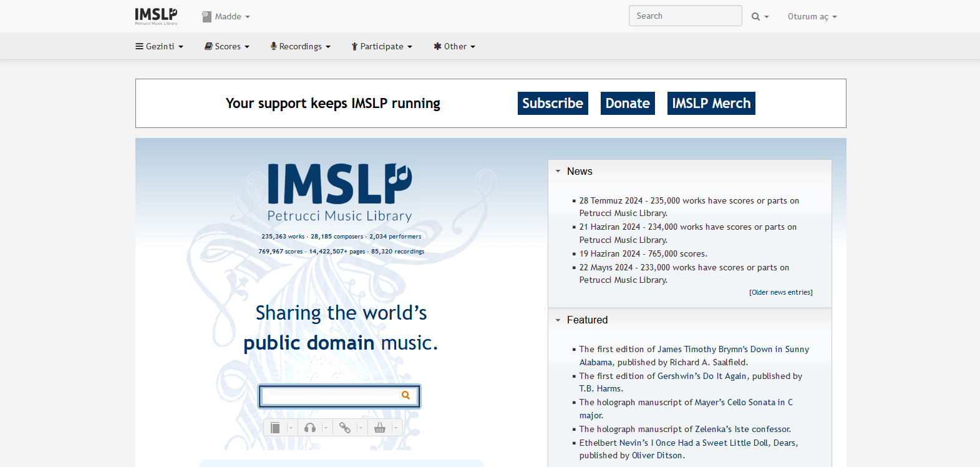Image resolution: width=980 pixels, height=467 pixels.
Task: Click the Richard A. Saalfield link
Action: coord(707,362)
